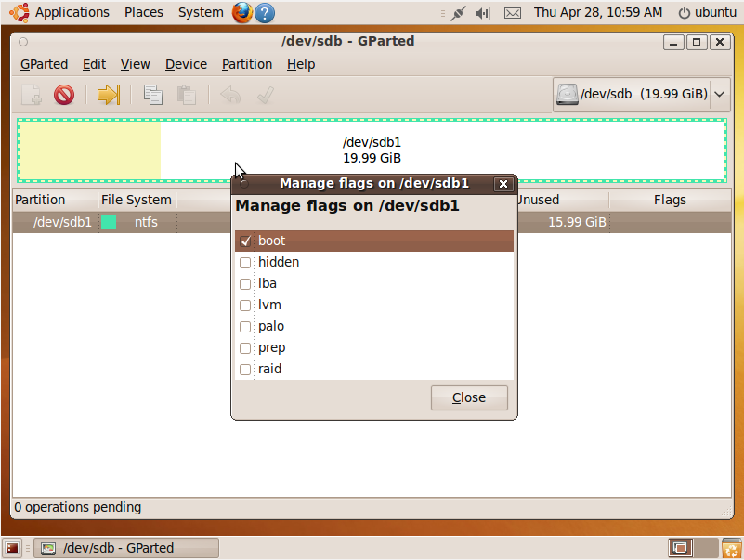Click the red Delete partition icon
Viewport: 744px width, 560px height.
(x=64, y=95)
